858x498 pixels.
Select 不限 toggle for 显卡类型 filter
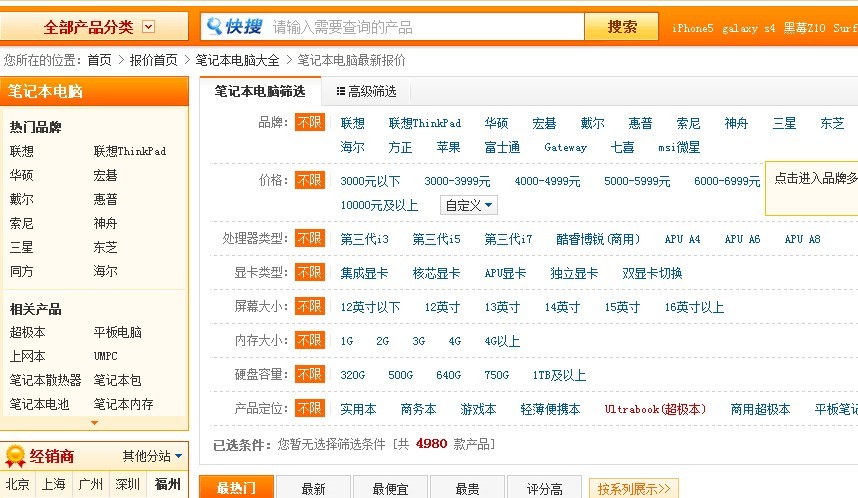tap(309, 272)
